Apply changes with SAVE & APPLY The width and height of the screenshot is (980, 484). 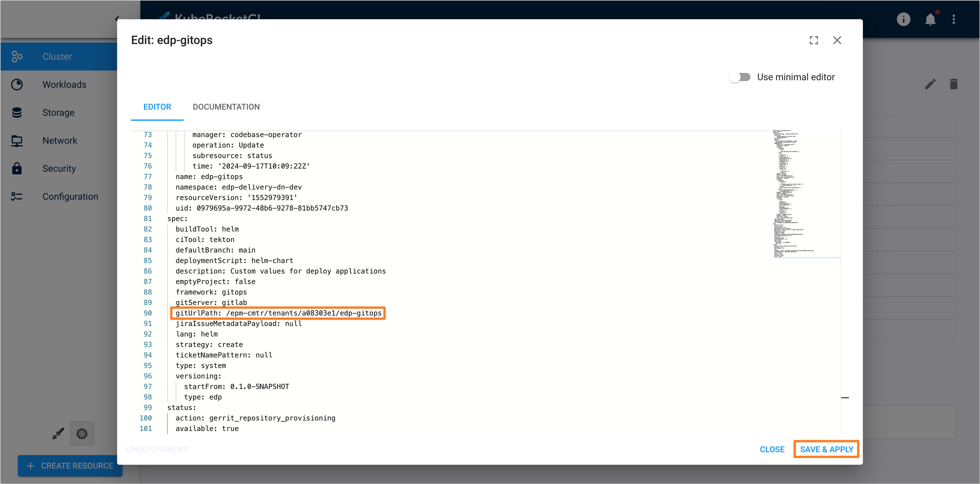coord(826,449)
